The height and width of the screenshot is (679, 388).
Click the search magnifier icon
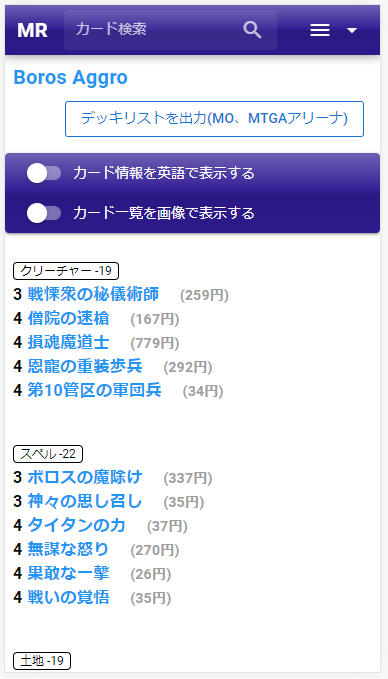[x=252, y=30]
